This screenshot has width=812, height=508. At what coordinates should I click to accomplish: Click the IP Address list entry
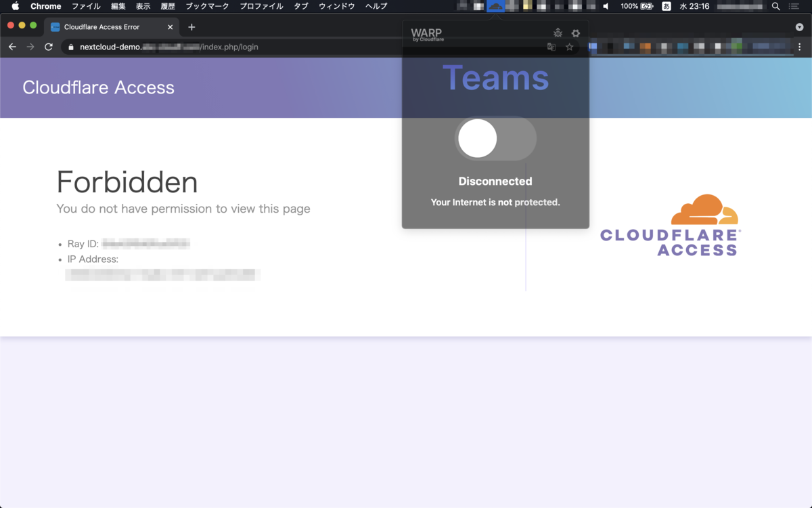pyautogui.click(x=162, y=267)
